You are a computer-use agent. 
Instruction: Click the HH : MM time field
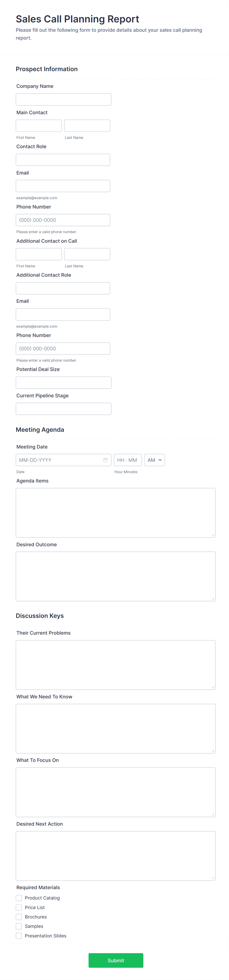pyautogui.click(x=128, y=459)
